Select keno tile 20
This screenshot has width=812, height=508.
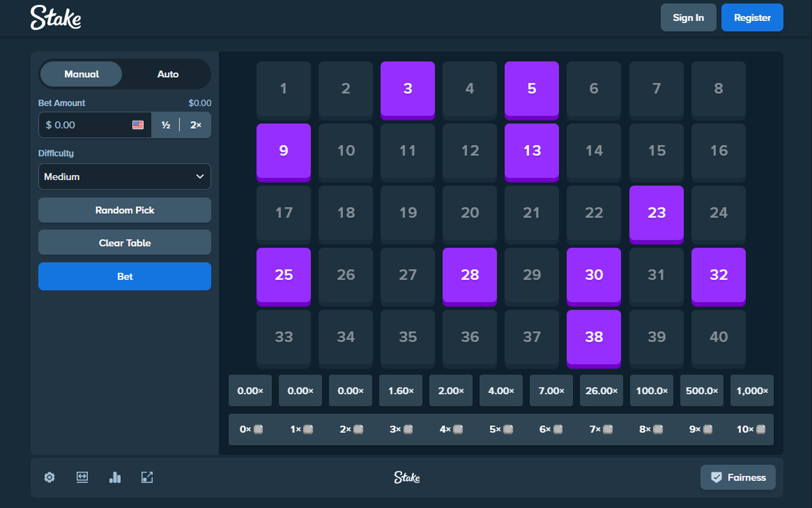click(470, 215)
